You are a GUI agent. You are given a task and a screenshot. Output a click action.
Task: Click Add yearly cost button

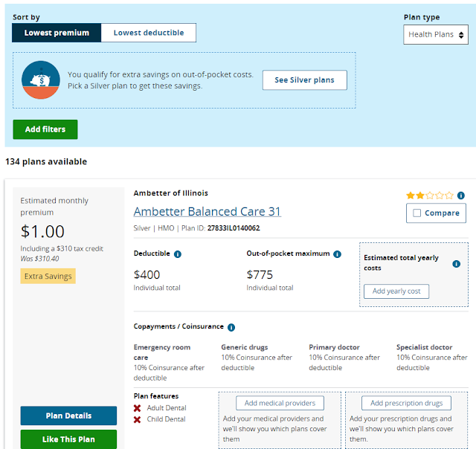396,291
